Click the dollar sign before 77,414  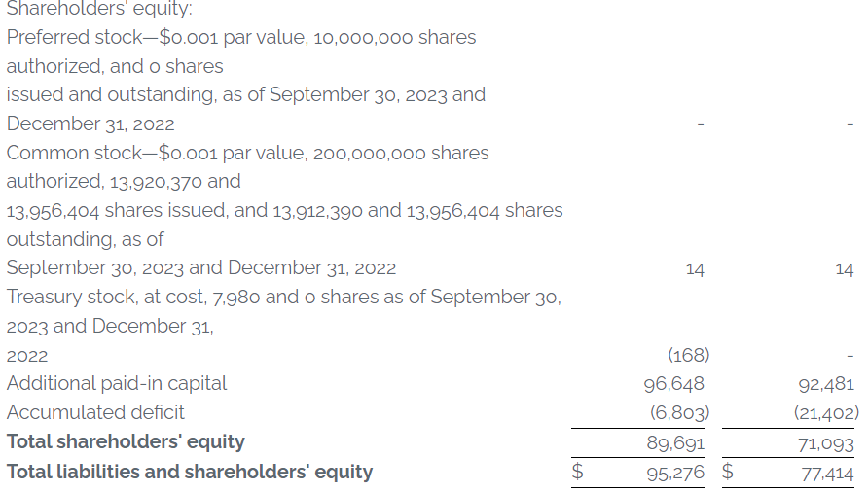point(728,471)
